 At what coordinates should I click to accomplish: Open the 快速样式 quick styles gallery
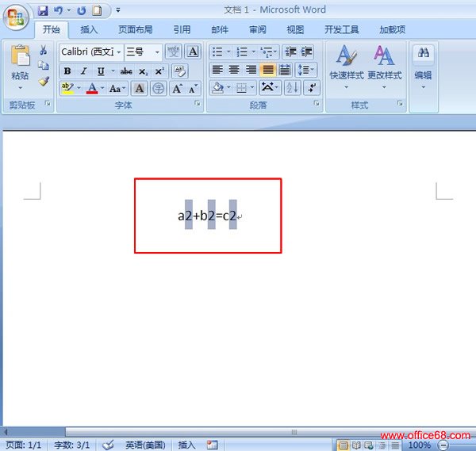pyautogui.click(x=347, y=67)
